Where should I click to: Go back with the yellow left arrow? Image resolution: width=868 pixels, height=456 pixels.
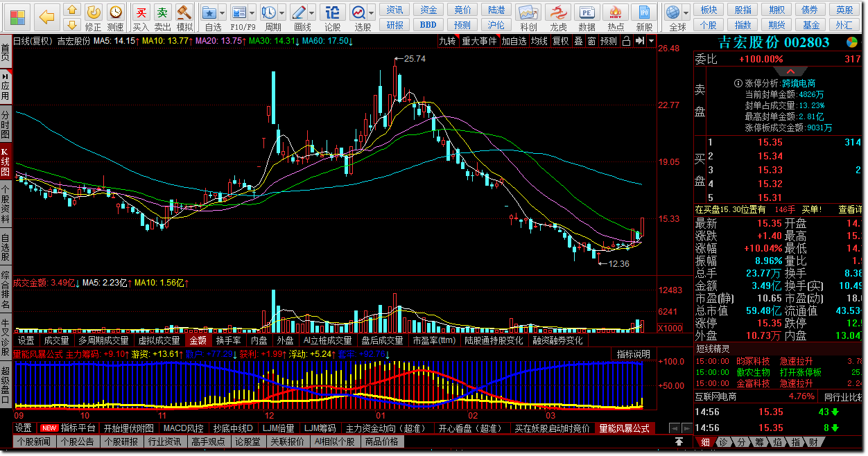[46, 16]
